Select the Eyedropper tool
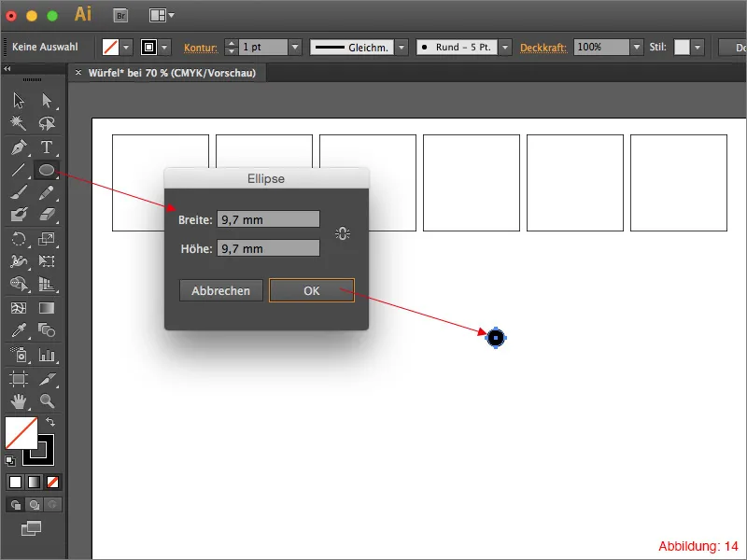This screenshot has width=747, height=560. tap(19, 330)
